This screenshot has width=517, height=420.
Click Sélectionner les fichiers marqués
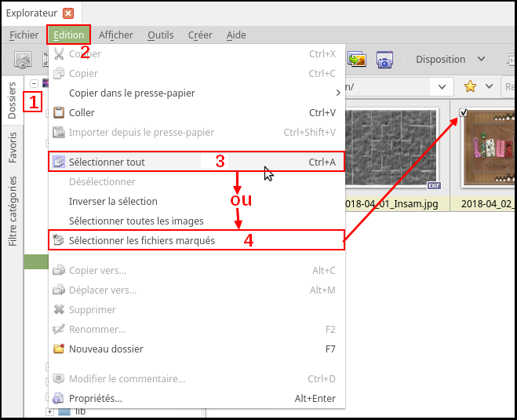pos(196,240)
